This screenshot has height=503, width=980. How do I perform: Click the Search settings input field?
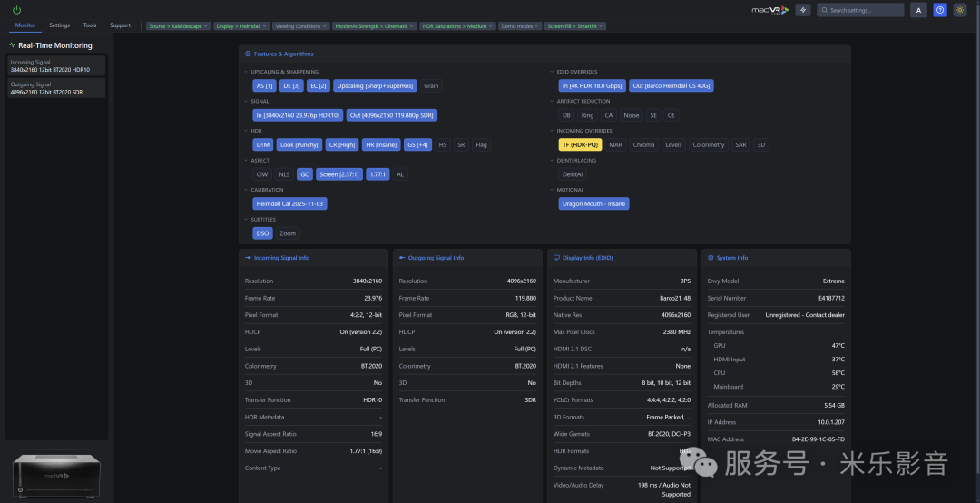[x=864, y=10]
